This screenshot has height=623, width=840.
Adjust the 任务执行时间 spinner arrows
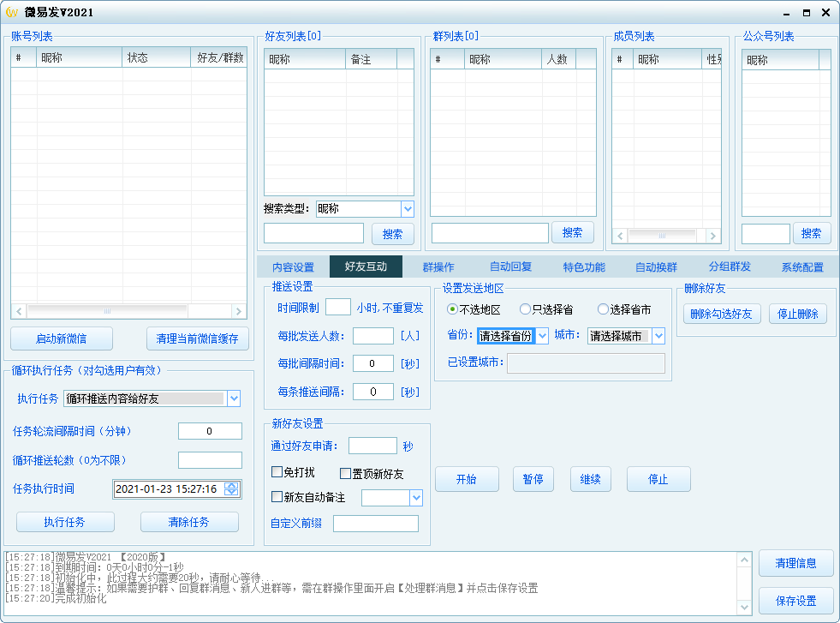pyautogui.click(x=231, y=489)
